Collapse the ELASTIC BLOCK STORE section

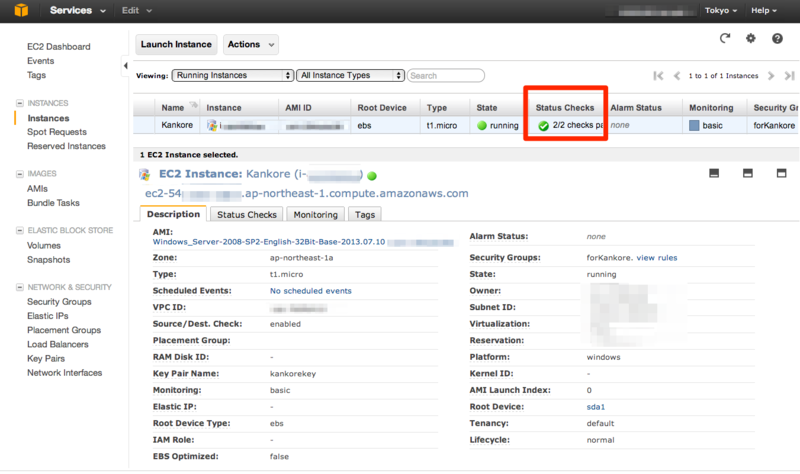pos(20,231)
